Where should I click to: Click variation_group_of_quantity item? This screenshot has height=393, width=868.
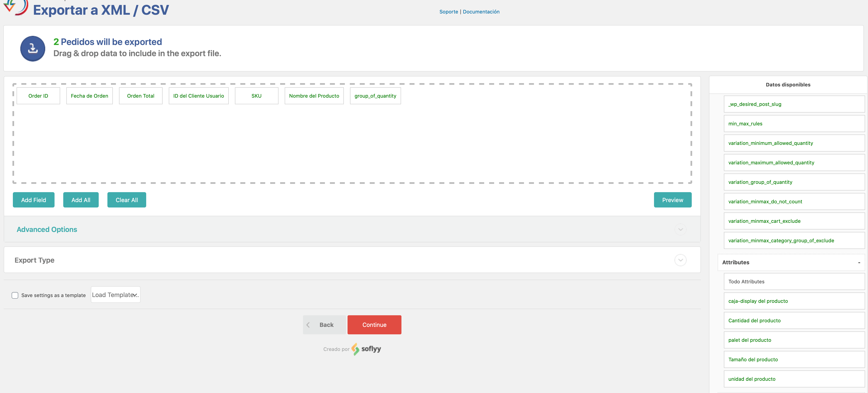794,182
